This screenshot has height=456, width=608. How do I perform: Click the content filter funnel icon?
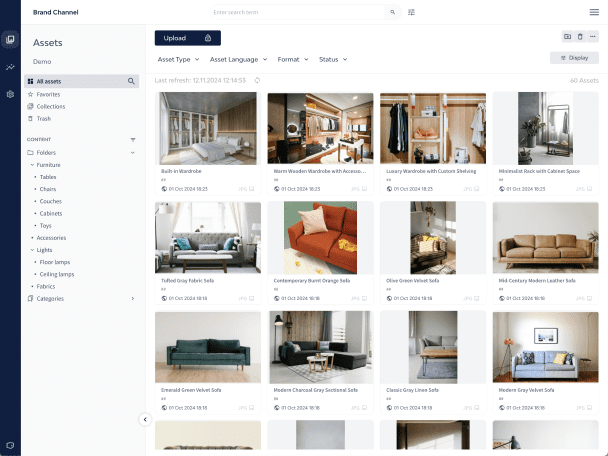(x=133, y=140)
